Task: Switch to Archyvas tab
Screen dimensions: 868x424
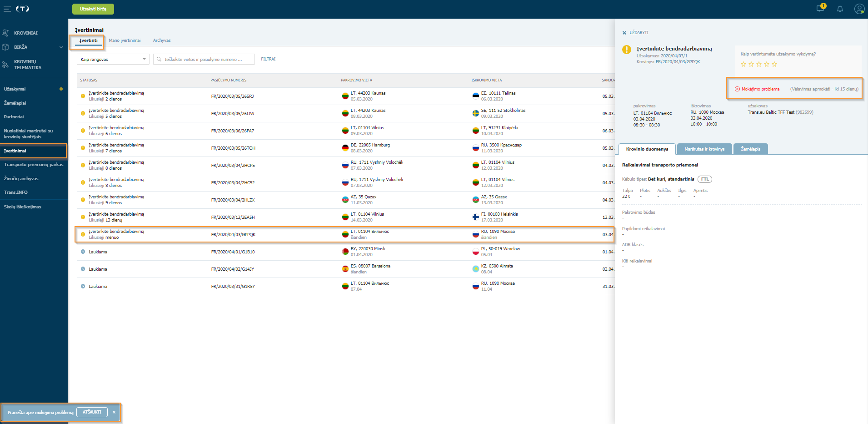Action: pyautogui.click(x=162, y=40)
